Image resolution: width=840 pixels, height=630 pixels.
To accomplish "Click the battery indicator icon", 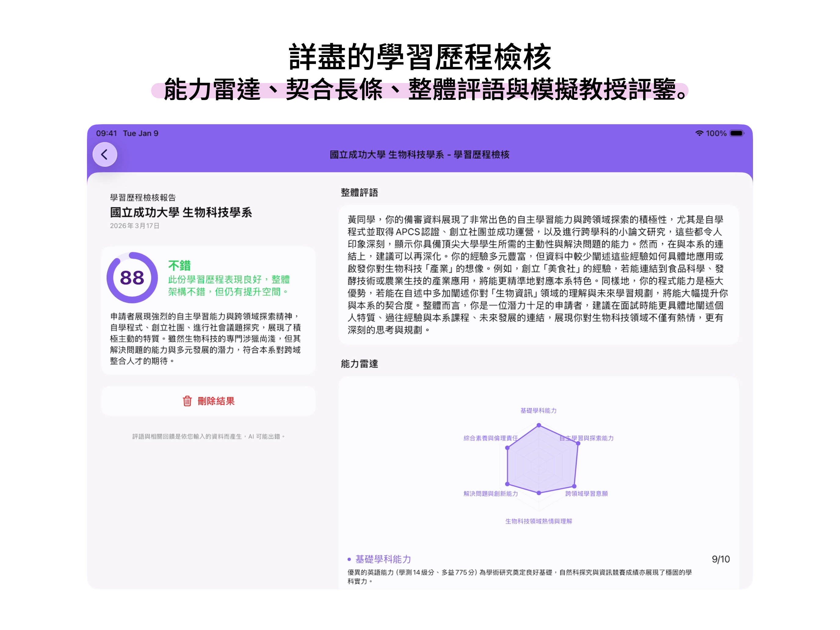I will click(x=737, y=133).
